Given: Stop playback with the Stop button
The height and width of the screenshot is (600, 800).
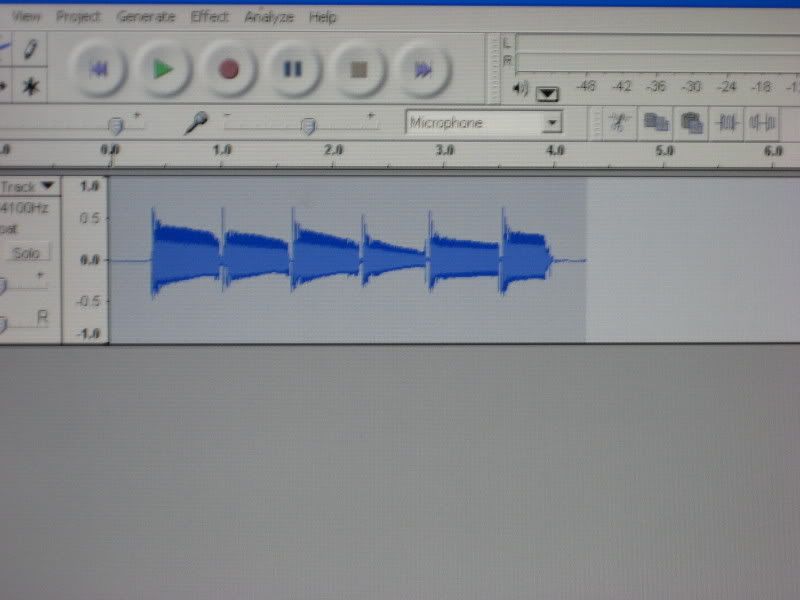Looking at the screenshot, I should click(x=358, y=69).
